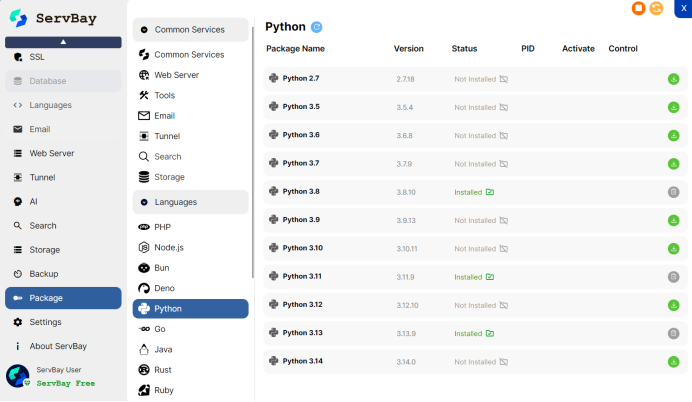Viewport: 692px width, 402px height.
Task: Select Node.js under Languages
Action: click(x=191, y=248)
